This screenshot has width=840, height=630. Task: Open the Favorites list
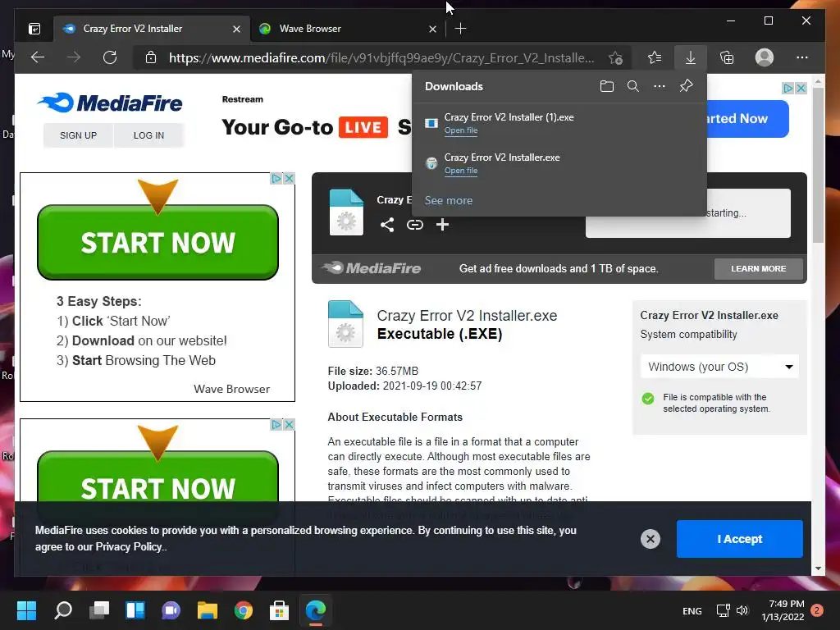[x=654, y=57]
